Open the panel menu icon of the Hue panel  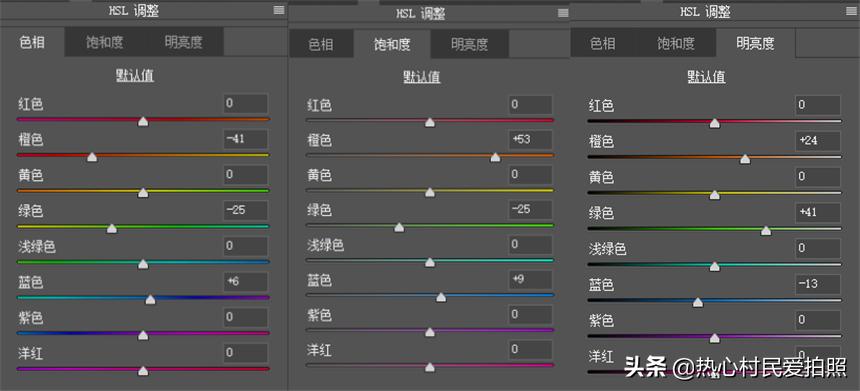pyautogui.click(x=279, y=10)
